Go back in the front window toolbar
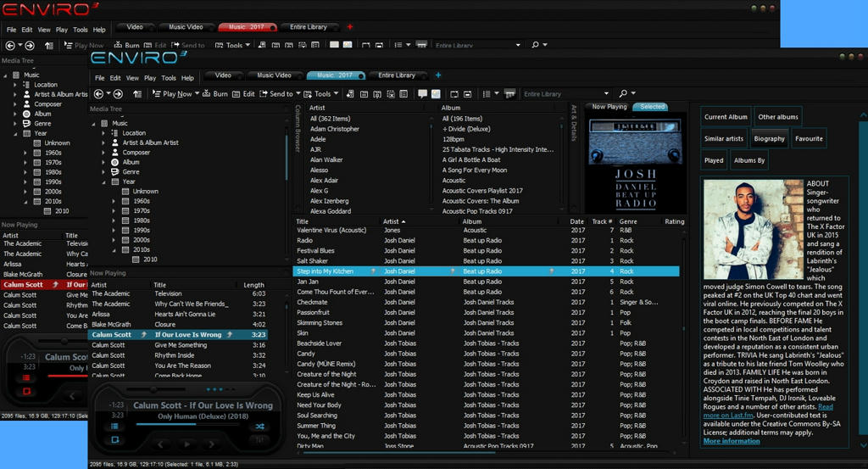 [x=98, y=94]
